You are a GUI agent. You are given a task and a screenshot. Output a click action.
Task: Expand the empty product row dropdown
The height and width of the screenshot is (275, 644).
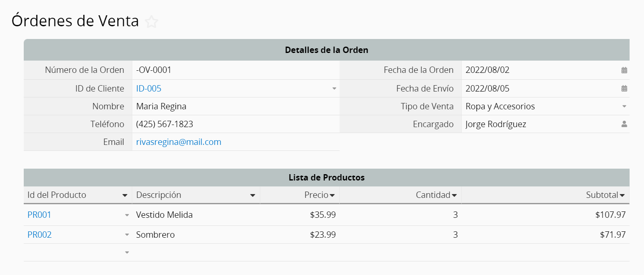127,253
